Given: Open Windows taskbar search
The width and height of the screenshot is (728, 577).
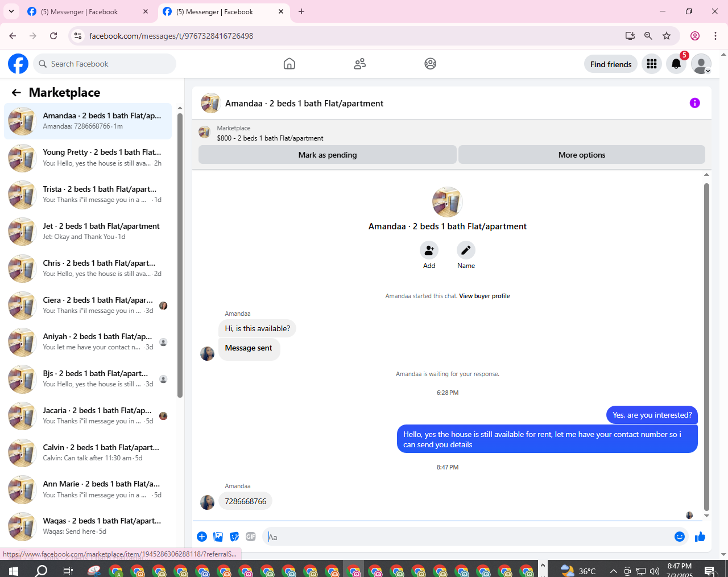Looking at the screenshot, I should click(41, 570).
